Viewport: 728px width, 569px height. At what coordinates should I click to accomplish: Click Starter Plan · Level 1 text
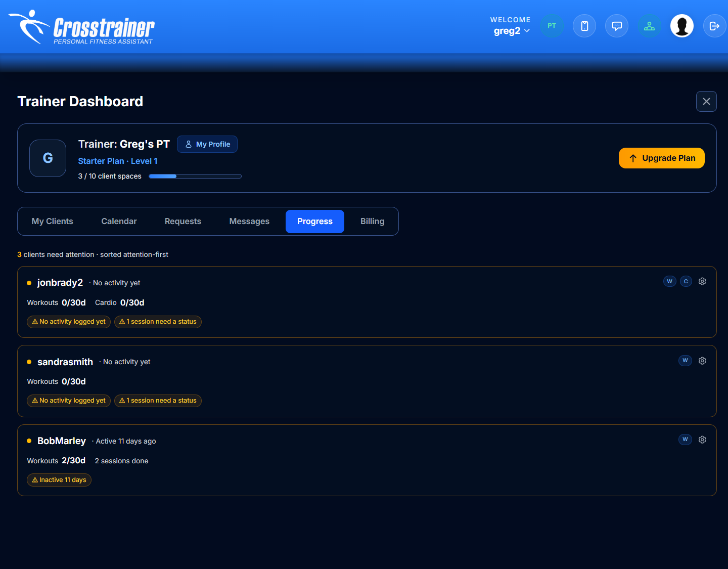(x=118, y=161)
